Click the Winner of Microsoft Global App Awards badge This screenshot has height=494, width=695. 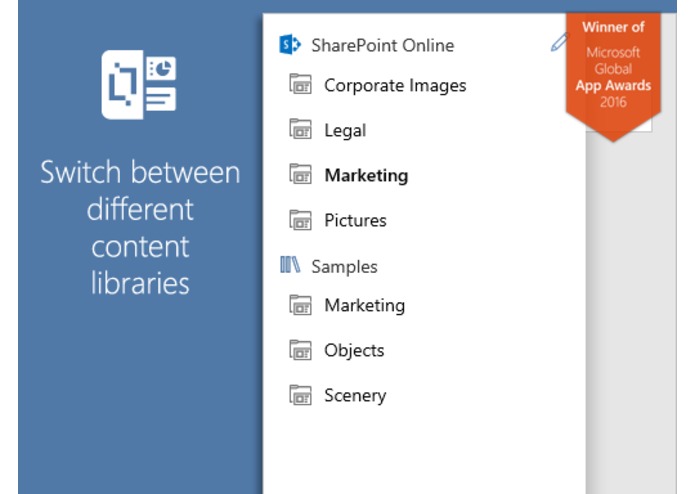[x=613, y=76]
